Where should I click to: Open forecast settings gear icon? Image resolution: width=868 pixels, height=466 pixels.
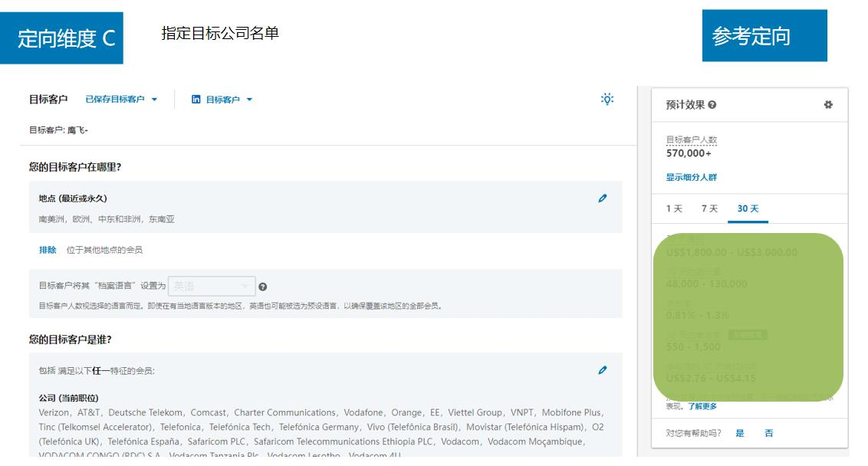[x=828, y=104]
